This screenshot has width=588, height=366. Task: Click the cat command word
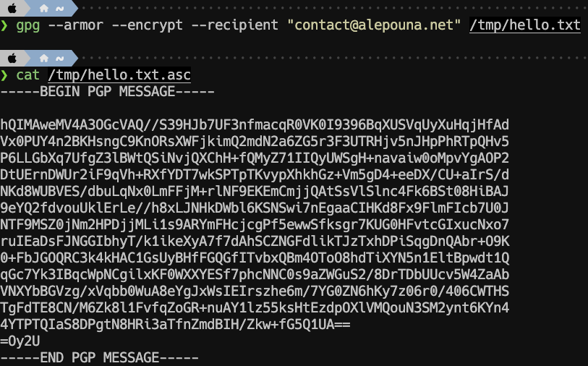pyautogui.click(x=27, y=75)
